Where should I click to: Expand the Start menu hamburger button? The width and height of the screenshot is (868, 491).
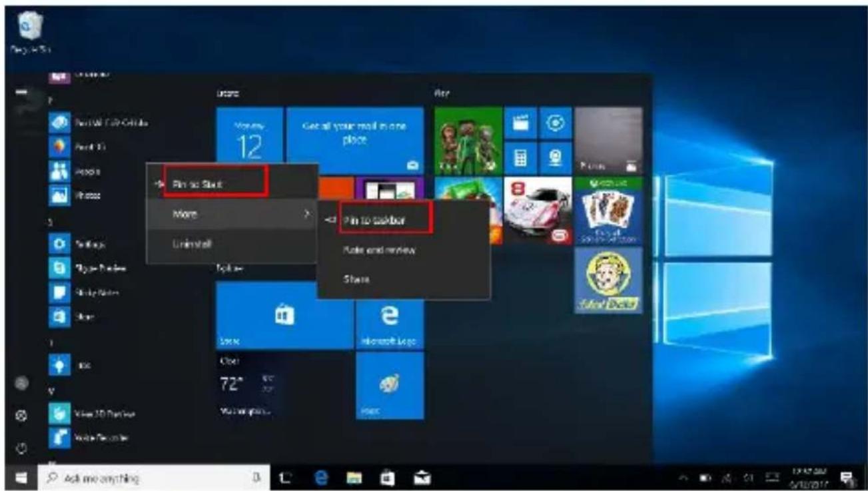pos(22,92)
